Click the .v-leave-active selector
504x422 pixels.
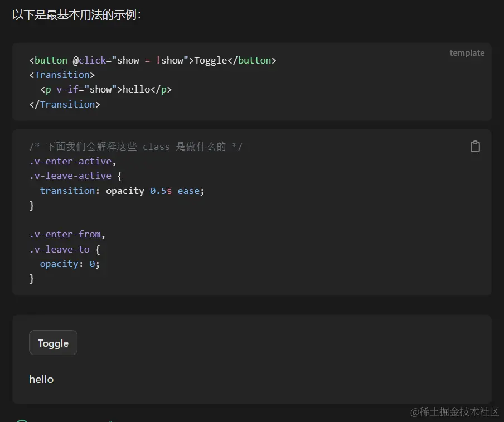pos(70,176)
